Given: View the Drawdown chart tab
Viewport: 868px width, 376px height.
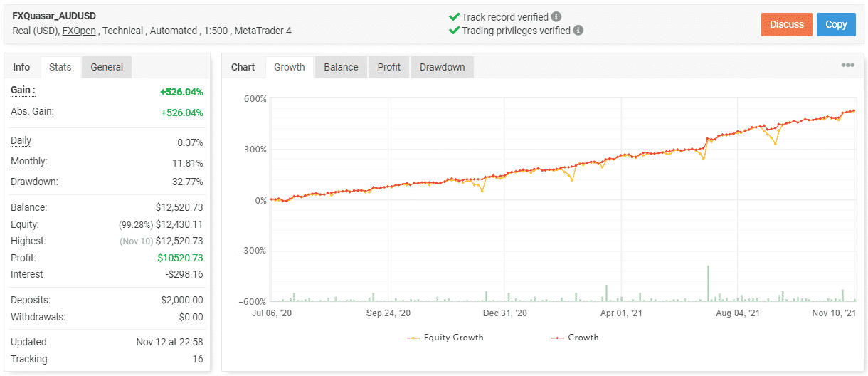Looking at the screenshot, I should [x=443, y=67].
